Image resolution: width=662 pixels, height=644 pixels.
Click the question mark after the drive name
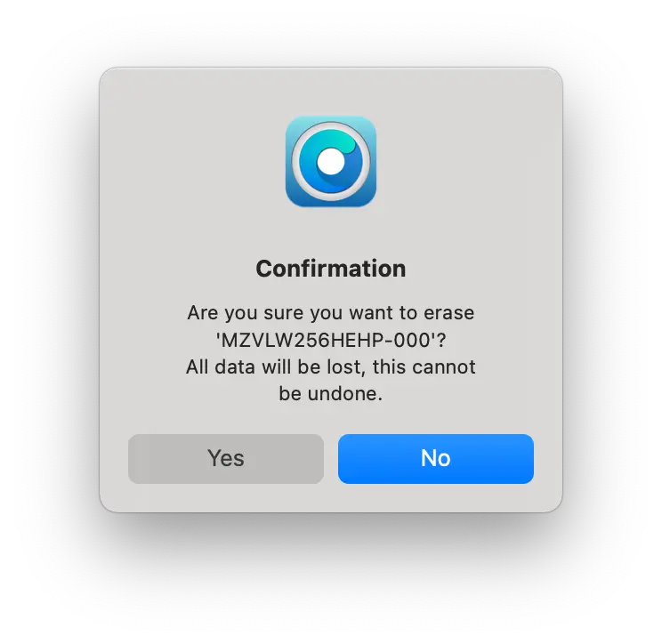point(441,340)
